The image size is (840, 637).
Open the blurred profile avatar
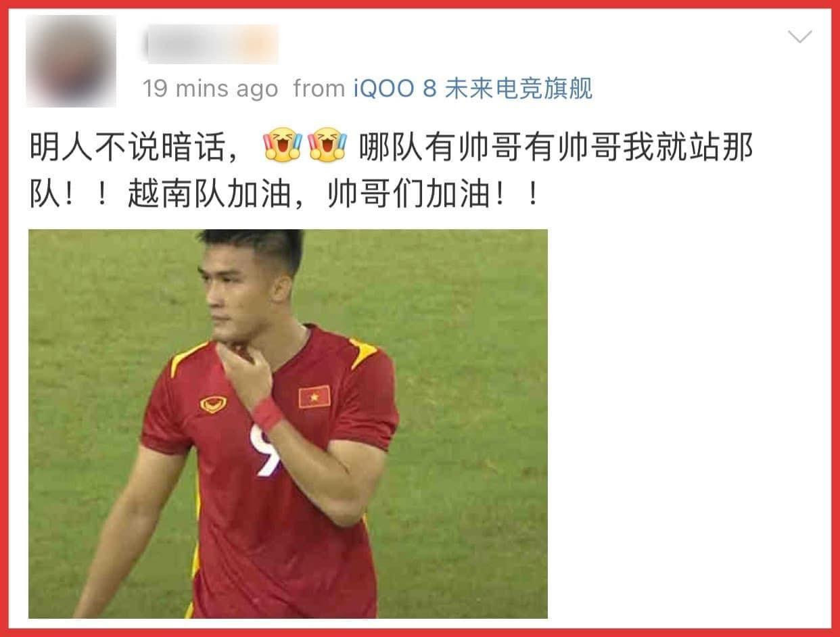71,61
